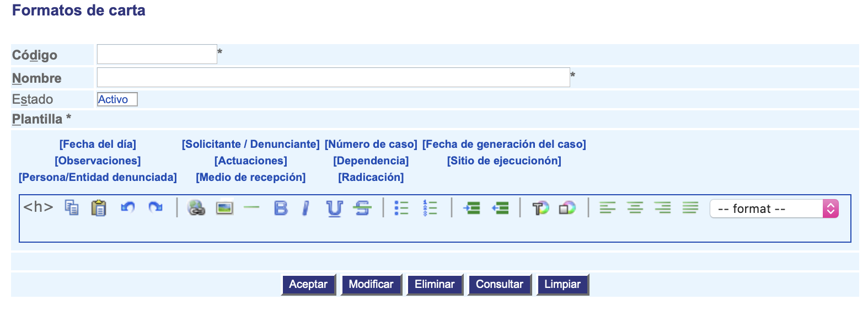Viewport: 868px width, 310px height.
Task: Decrease indent of paragraph
Action: tap(500, 208)
